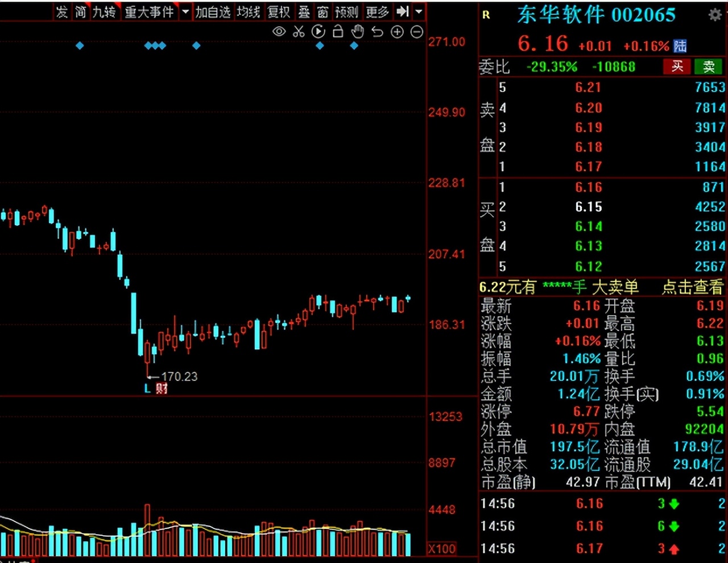
Task: Click 金额 value 1.24亿
Action: [578, 394]
